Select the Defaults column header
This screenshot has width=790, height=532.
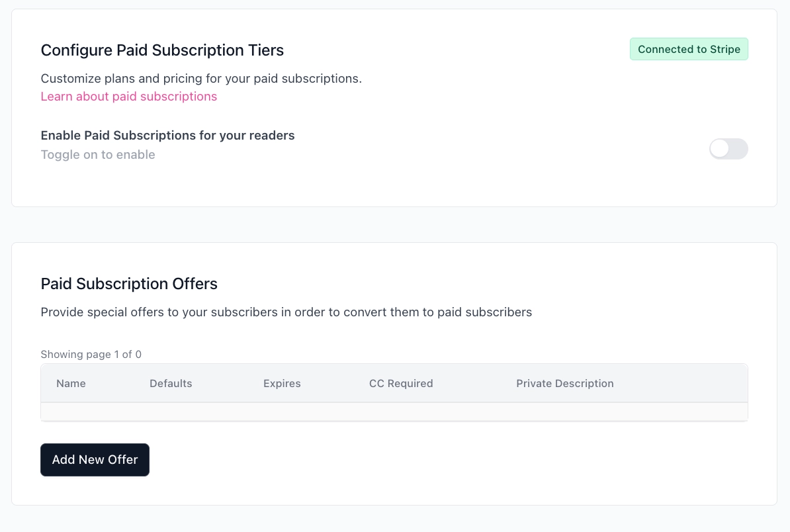click(171, 384)
